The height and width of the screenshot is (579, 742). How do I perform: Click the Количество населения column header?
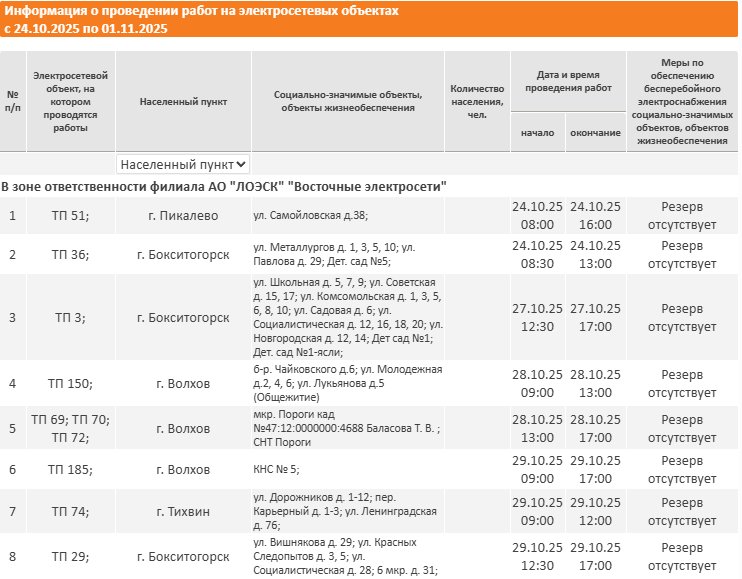(477, 101)
